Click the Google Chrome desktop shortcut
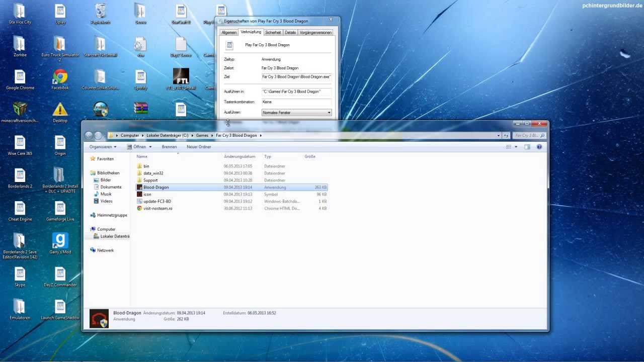Image resolution: width=644 pixels, height=362 pixels. [x=20, y=79]
